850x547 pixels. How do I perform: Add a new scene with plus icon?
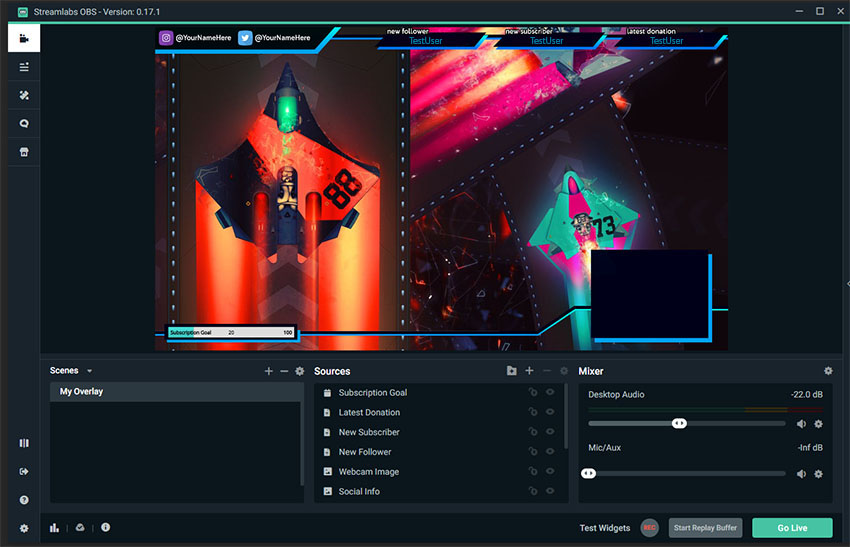[x=268, y=371]
